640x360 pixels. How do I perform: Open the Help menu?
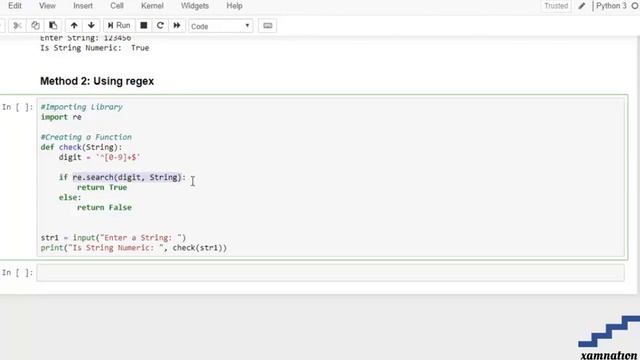(x=234, y=6)
